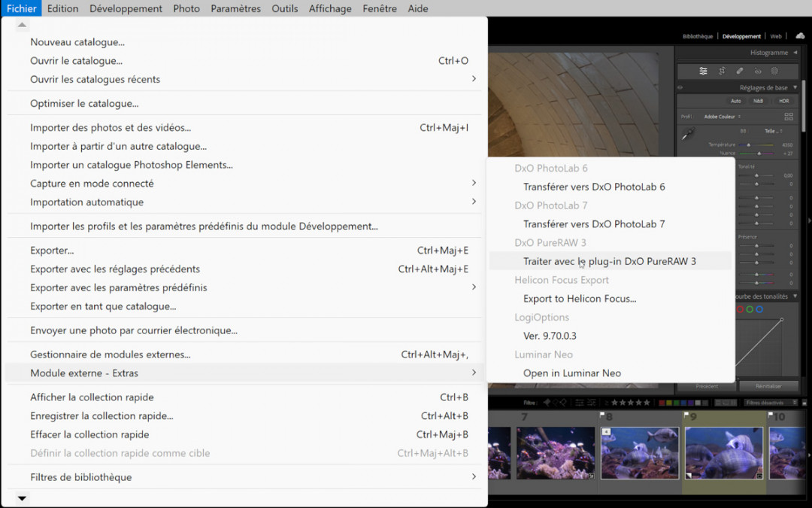Click the blue channel curve circle
Viewport: 812px width, 508px height.
pyautogui.click(x=759, y=309)
